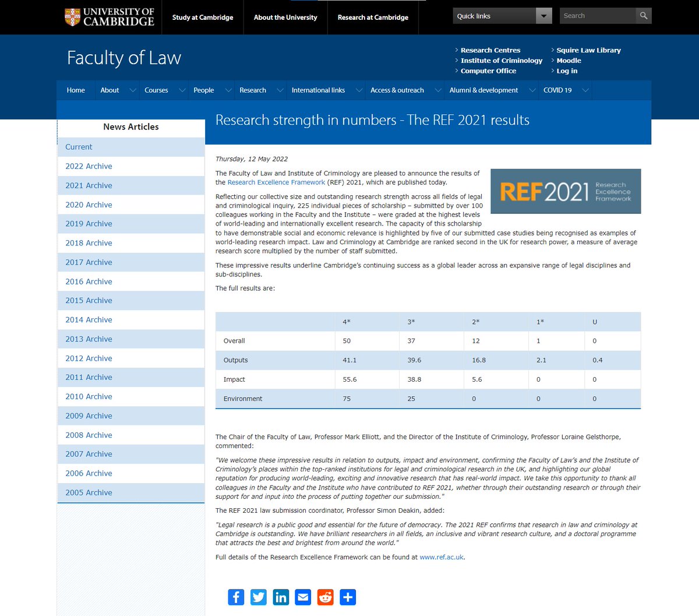Viewport: 699px width, 616px height.
Task: Open the Quick links dropdown
Action: pos(502,16)
